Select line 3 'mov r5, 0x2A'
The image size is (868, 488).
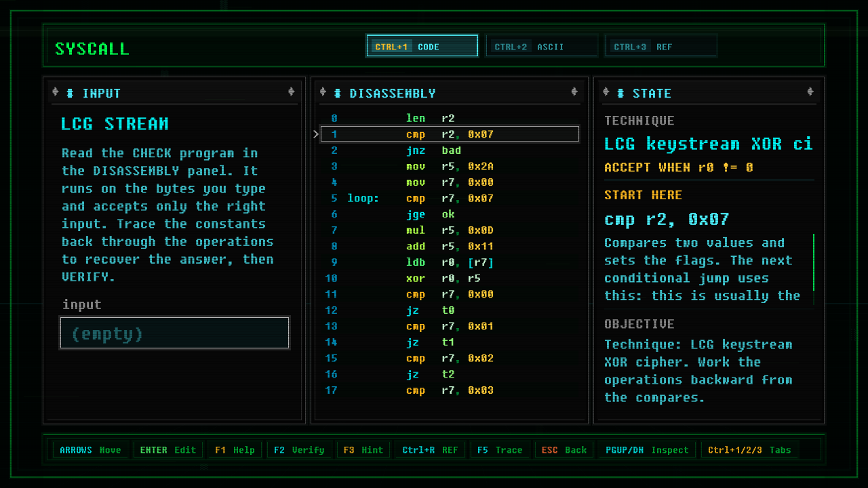point(450,166)
